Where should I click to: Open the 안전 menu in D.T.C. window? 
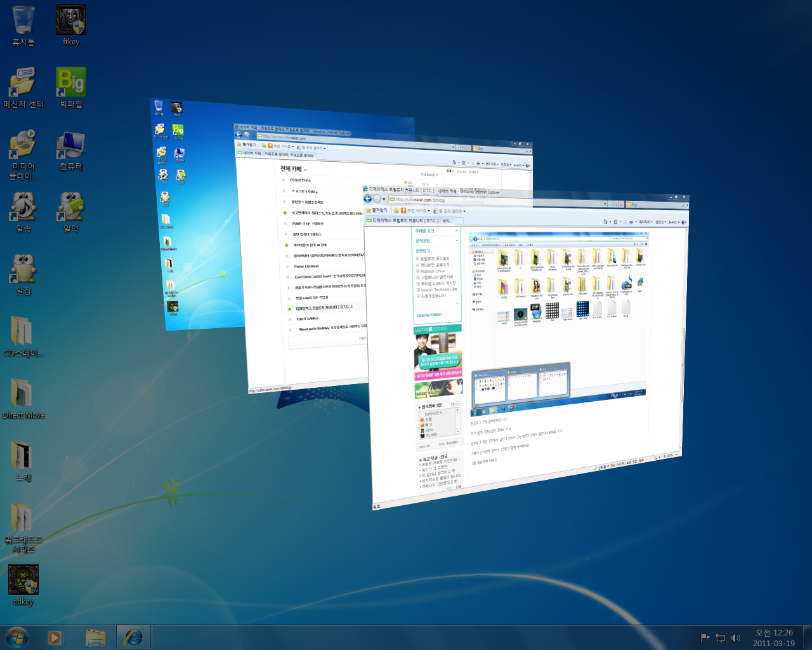click(660, 222)
